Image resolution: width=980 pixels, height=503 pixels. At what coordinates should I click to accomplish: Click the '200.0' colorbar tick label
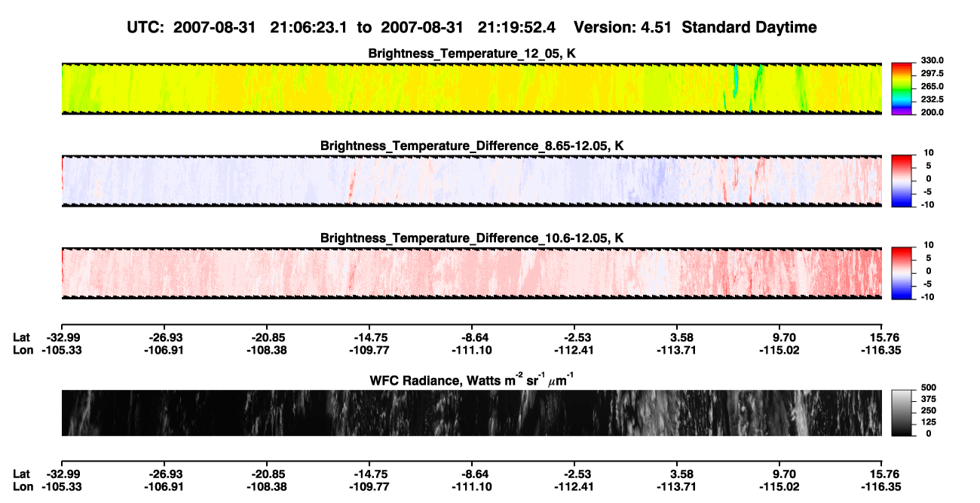coord(933,112)
